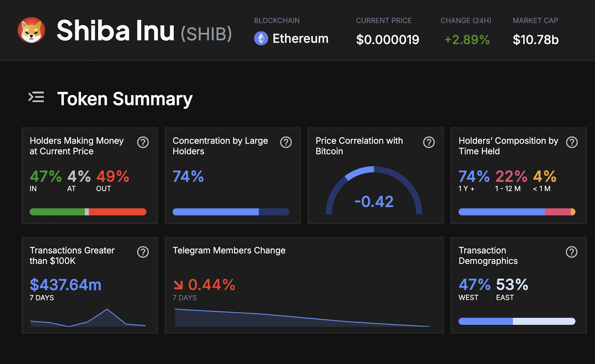Click the Ethereum blockchain label

point(300,39)
